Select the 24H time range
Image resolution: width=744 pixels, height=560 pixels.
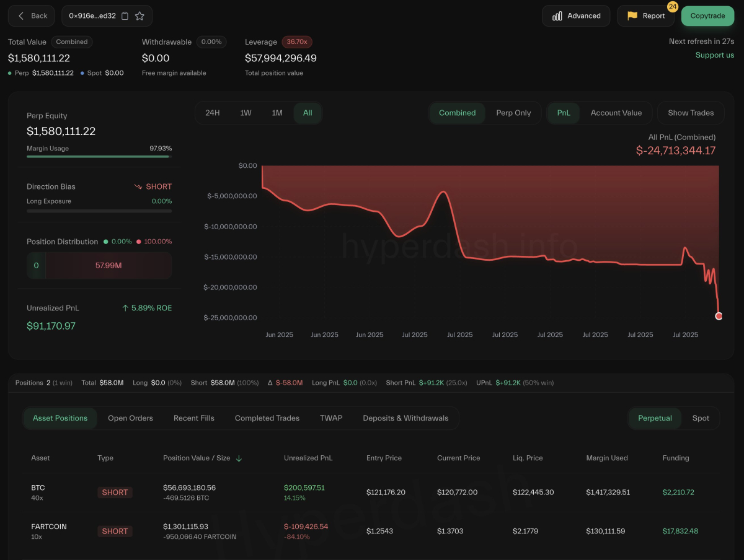(213, 113)
